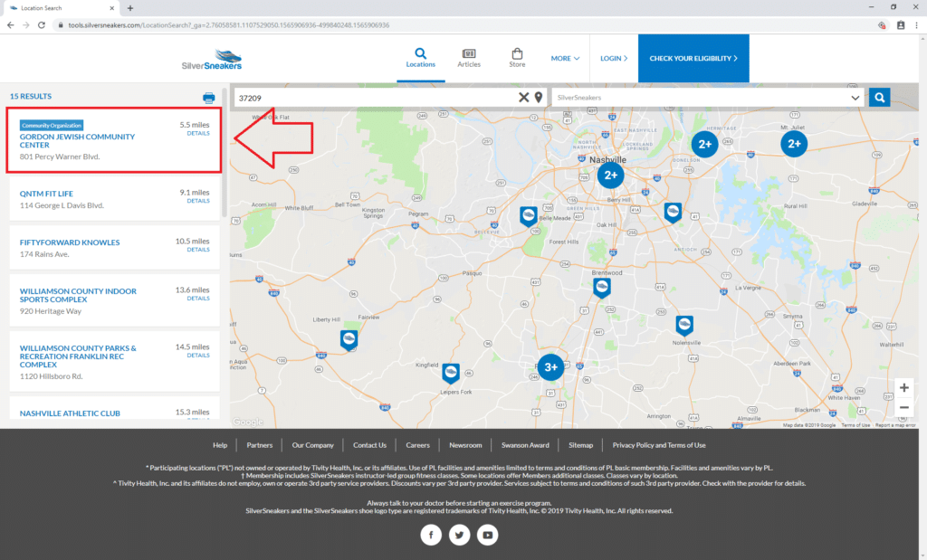Click the 3+ cluster marker on map
The image size is (927, 560).
(550, 366)
